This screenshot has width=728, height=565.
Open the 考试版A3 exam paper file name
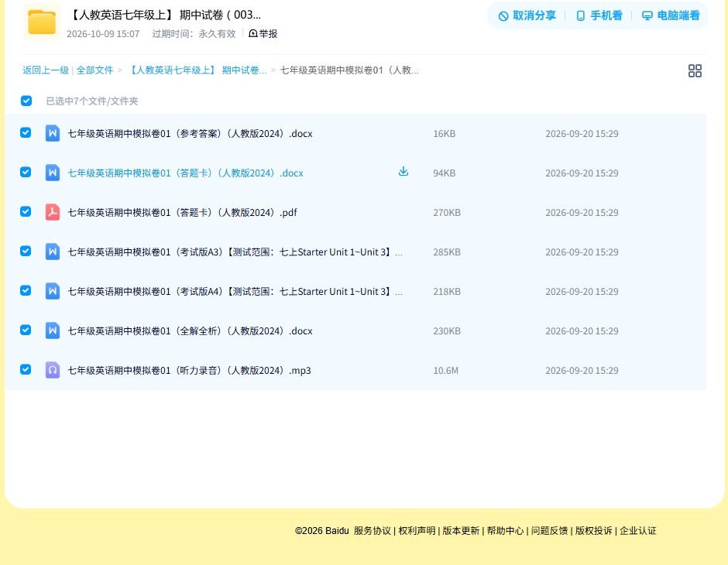click(235, 252)
